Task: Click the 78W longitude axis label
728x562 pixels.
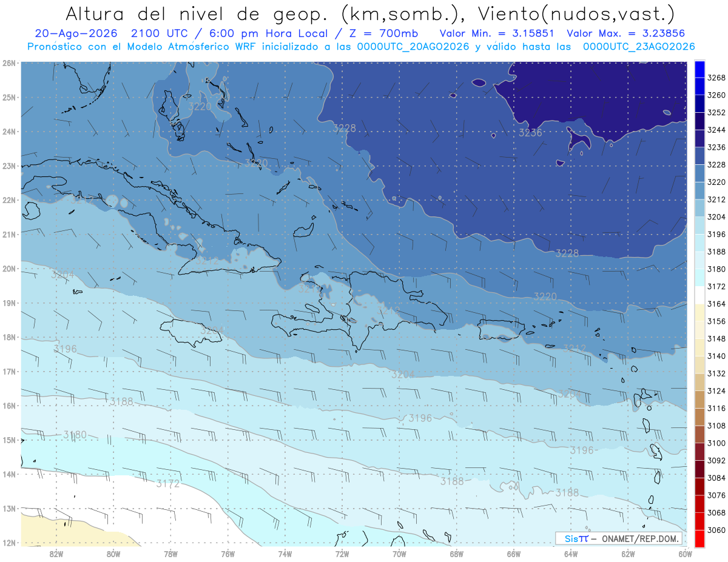Action: point(170,553)
